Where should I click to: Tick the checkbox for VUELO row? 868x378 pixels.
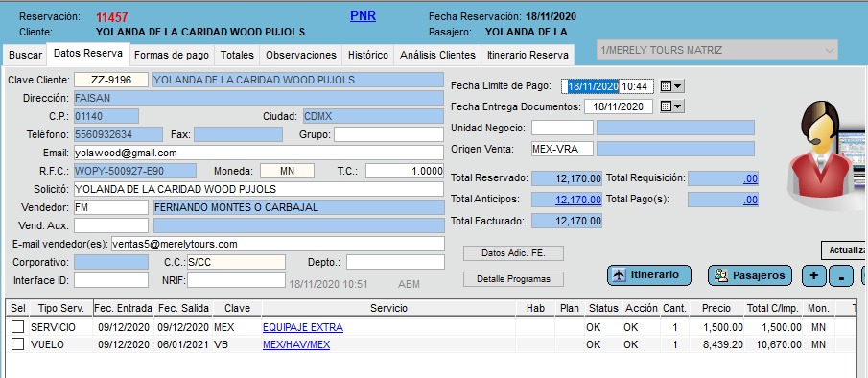pyautogui.click(x=17, y=344)
